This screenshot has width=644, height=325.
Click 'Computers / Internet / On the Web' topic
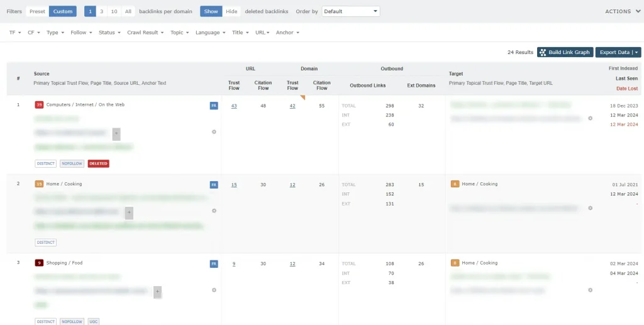86,104
